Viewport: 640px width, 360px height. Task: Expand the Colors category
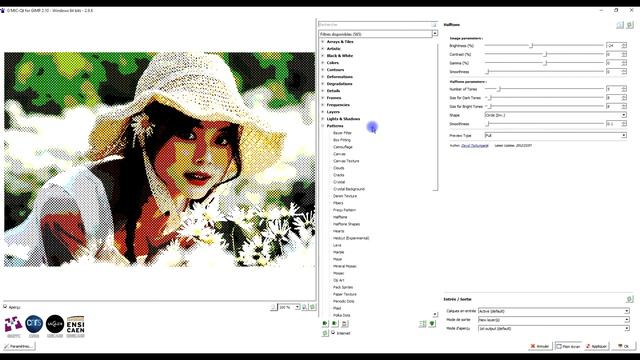[322, 63]
